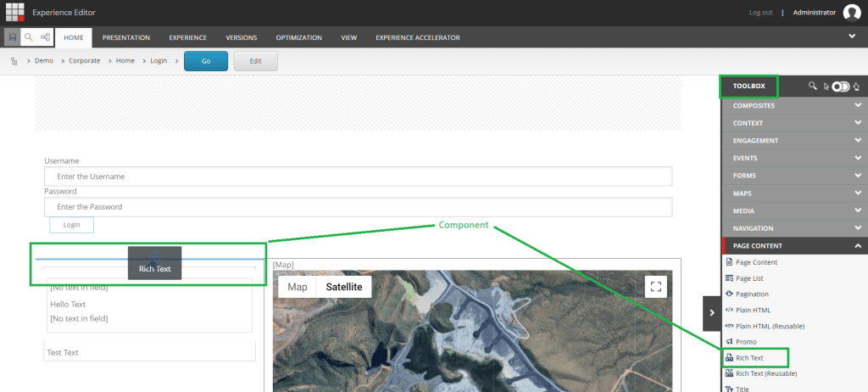868x392 pixels.
Task: Click the Sitecore launchpad grid logo
Action: (14, 12)
